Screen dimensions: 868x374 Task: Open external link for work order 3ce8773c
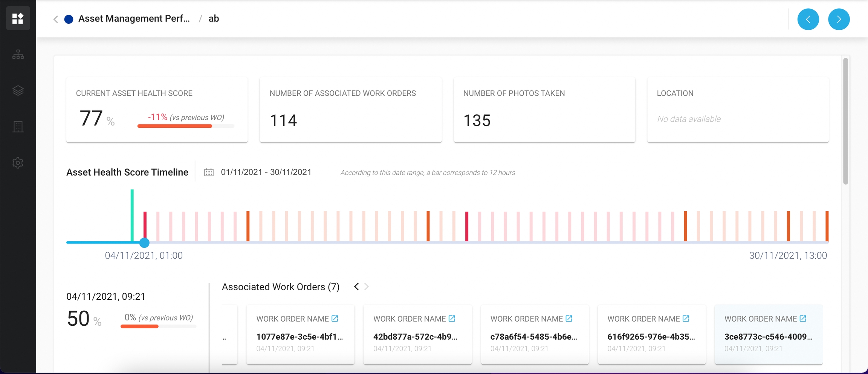(803, 319)
